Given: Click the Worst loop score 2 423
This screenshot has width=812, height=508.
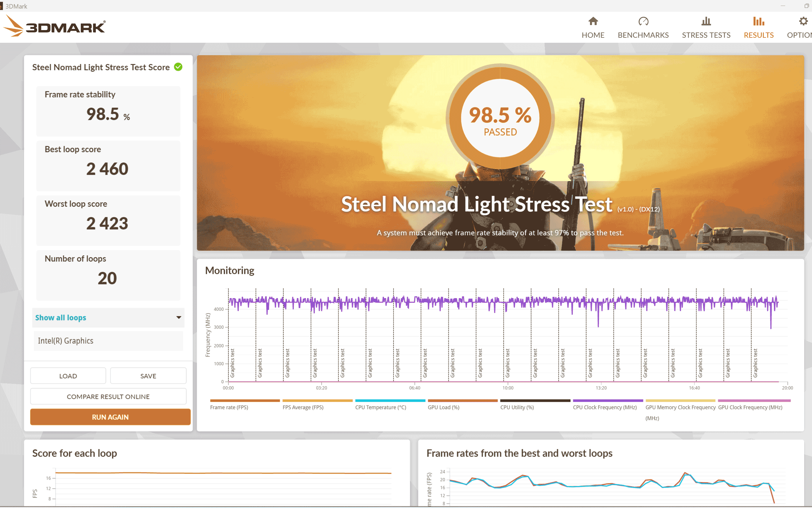Looking at the screenshot, I should click(x=107, y=223).
